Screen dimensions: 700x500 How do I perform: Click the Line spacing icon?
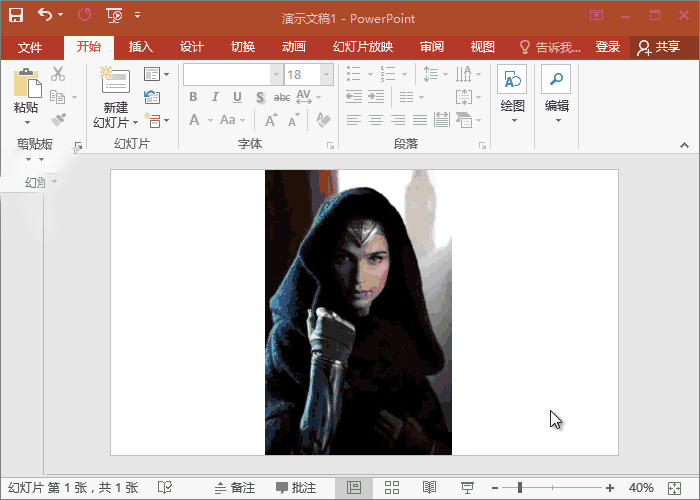(x=430, y=74)
